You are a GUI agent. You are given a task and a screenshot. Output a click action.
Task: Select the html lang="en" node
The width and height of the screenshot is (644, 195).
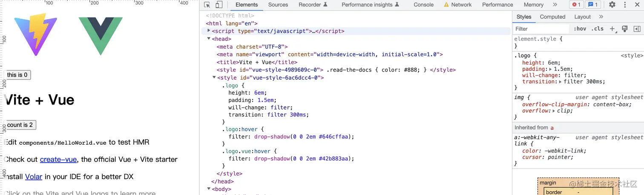tap(232, 23)
